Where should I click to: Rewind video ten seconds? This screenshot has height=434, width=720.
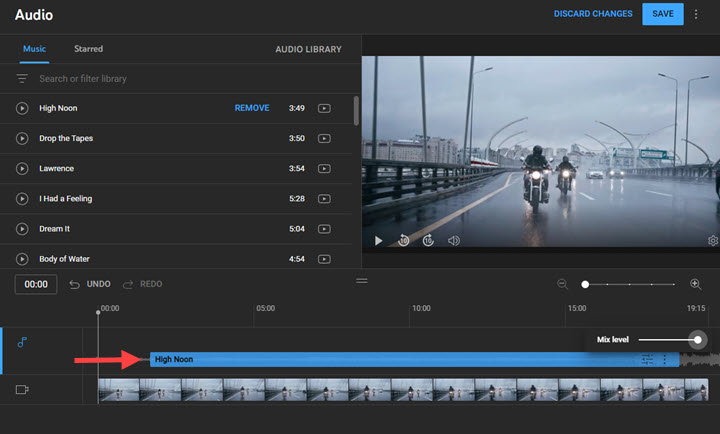pos(404,240)
